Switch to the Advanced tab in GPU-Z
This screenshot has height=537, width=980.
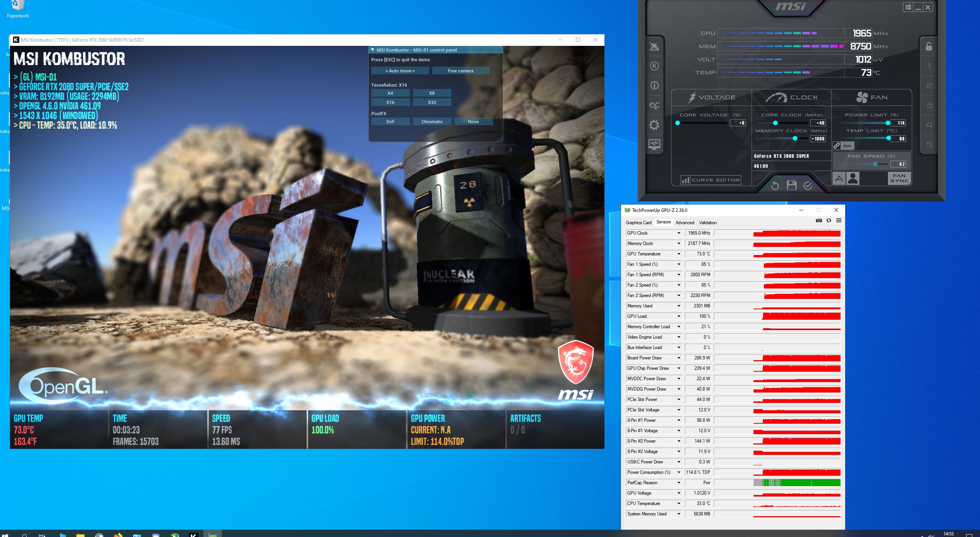coord(685,222)
